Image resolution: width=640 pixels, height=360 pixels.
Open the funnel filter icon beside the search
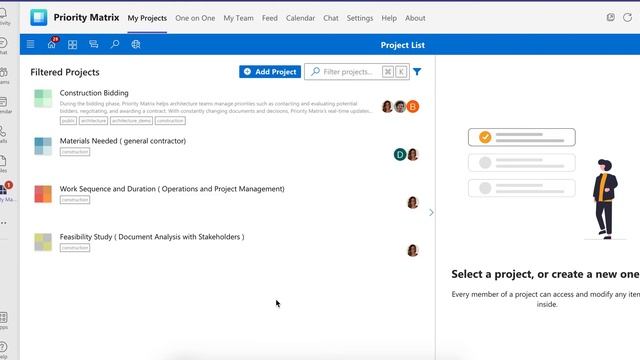pos(417,72)
